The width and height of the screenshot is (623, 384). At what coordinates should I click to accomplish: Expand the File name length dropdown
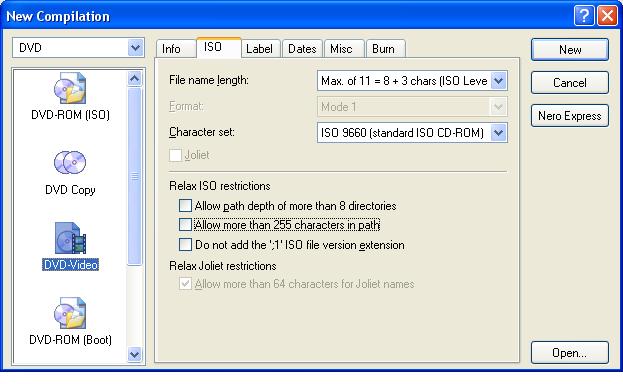(499, 81)
